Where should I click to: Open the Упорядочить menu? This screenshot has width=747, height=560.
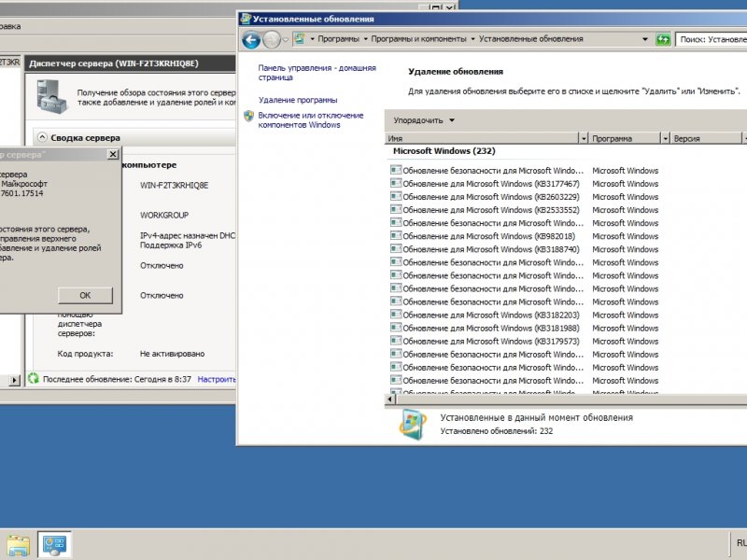(x=424, y=120)
